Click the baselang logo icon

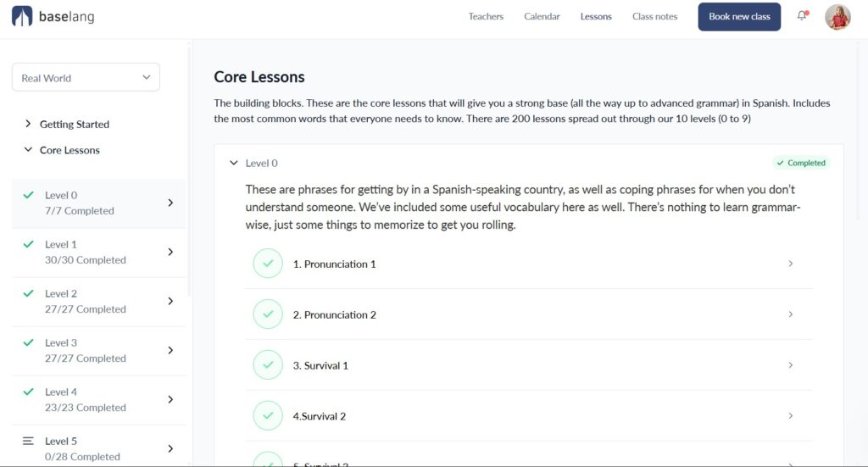click(22, 16)
